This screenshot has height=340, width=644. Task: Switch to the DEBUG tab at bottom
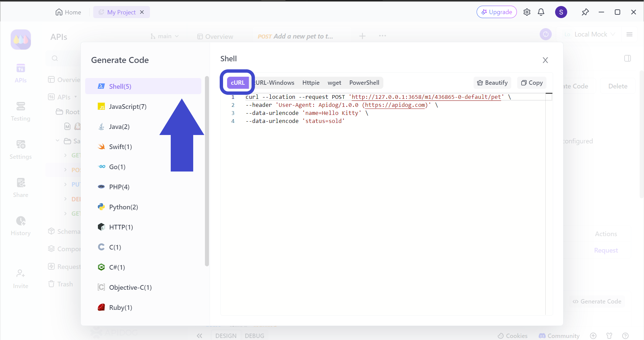pos(254,335)
